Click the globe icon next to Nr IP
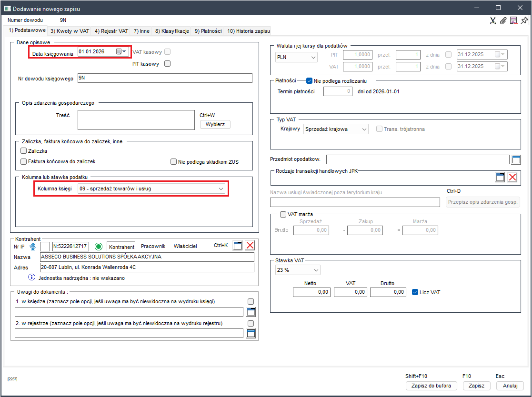This screenshot has height=397, width=532. [x=33, y=246]
